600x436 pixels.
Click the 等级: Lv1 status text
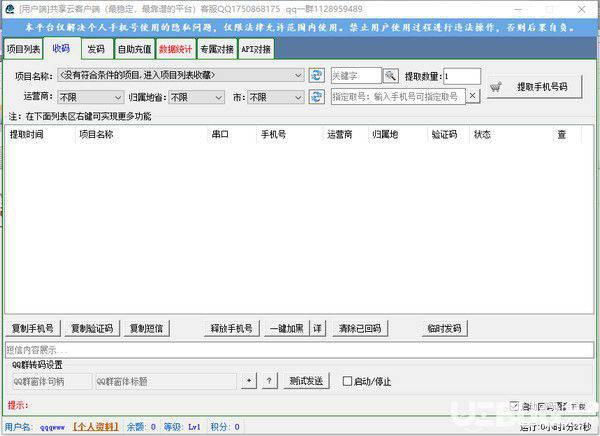(x=182, y=426)
